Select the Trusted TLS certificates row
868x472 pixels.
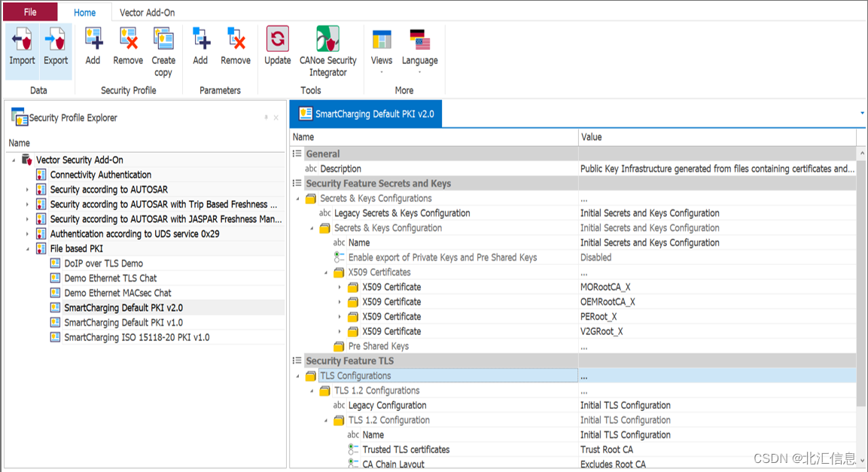(x=573, y=449)
